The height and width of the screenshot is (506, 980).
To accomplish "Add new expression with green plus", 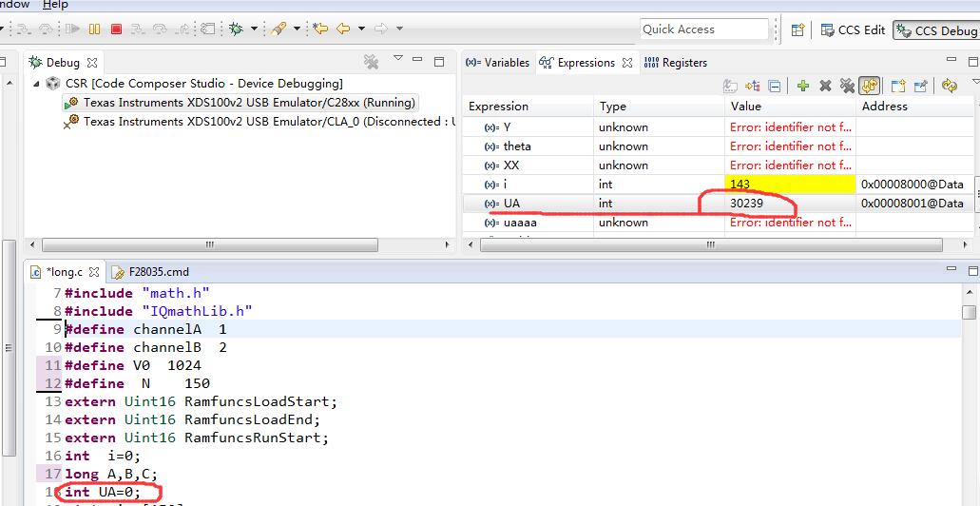I will (x=803, y=86).
